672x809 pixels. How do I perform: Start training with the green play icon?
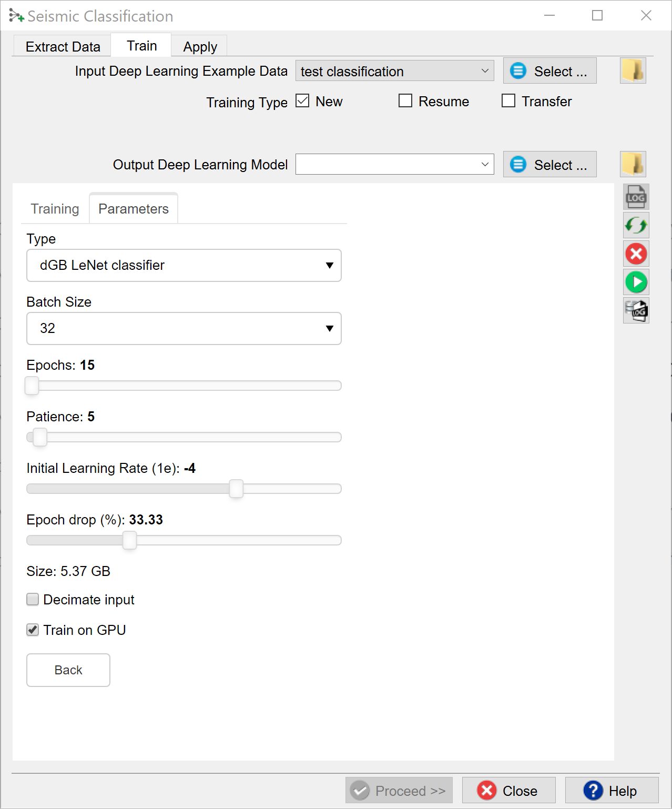click(636, 282)
